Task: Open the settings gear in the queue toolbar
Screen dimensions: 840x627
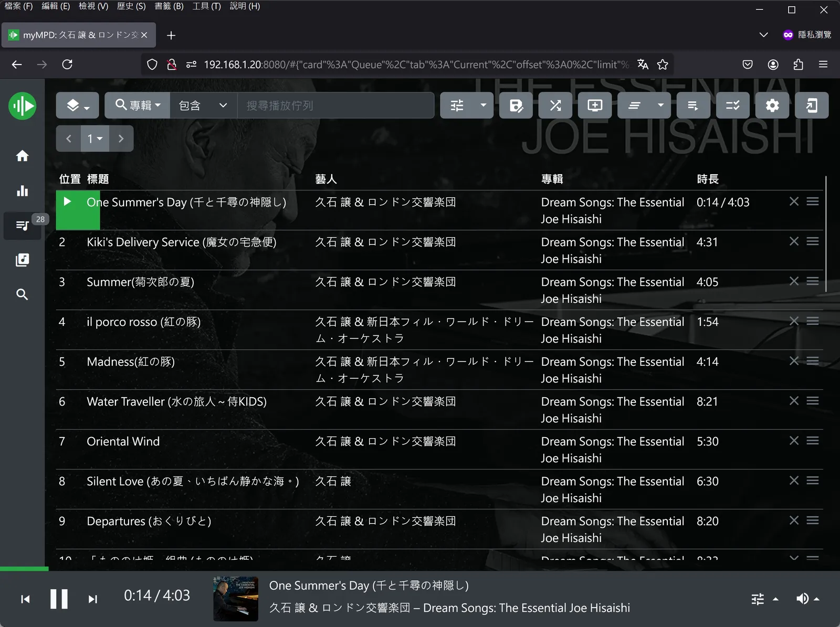Action: click(x=772, y=105)
